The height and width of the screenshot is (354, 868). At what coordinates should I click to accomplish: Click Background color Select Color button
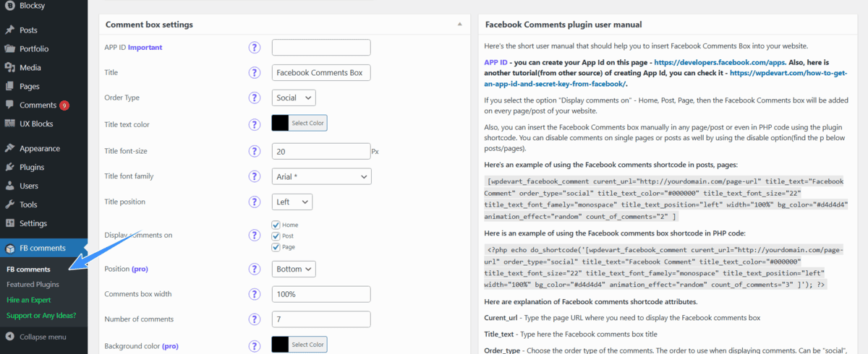(x=307, y=345)
